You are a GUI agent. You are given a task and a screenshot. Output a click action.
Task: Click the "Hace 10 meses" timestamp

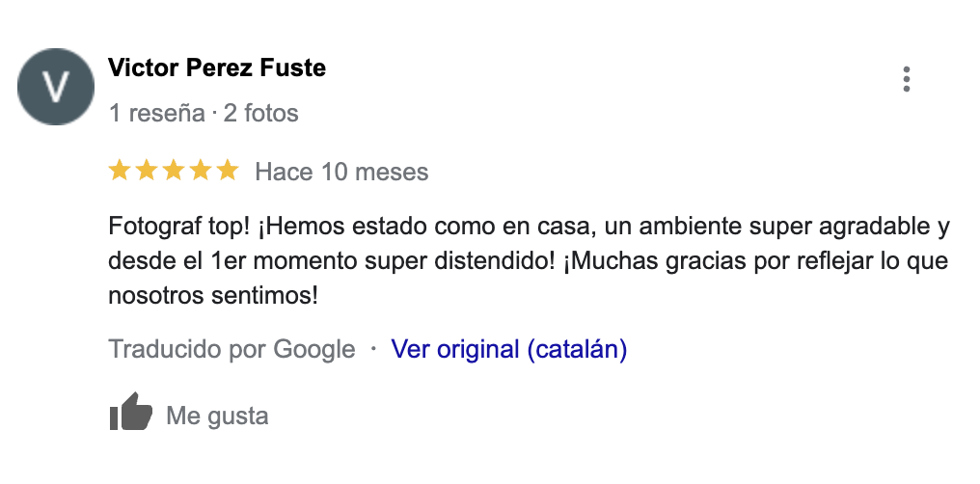coord(341,173)
